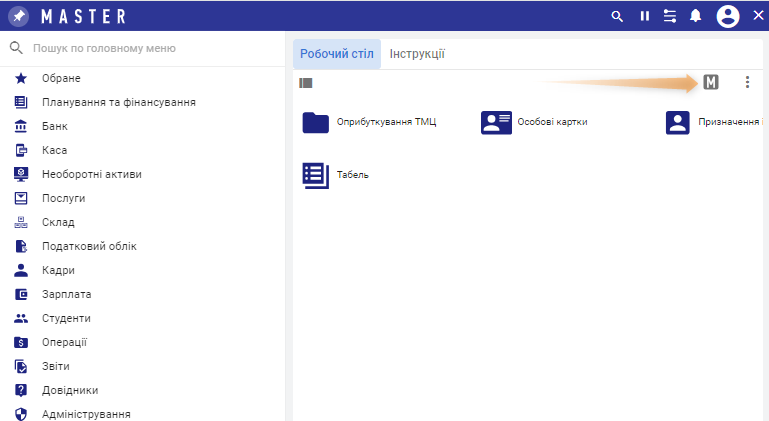Open notifications bell icon
Screen dimensions: 769x421
click(x=696, y=16)
